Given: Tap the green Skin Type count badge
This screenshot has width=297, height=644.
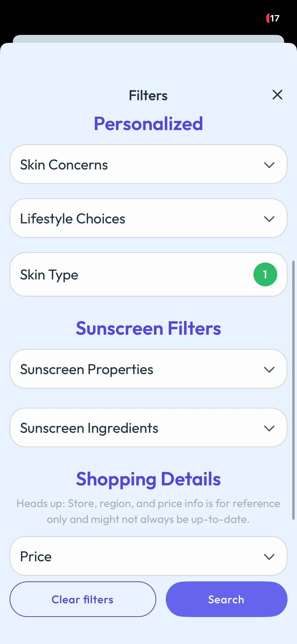Looking at the screenshot, I should coord(265,274).
